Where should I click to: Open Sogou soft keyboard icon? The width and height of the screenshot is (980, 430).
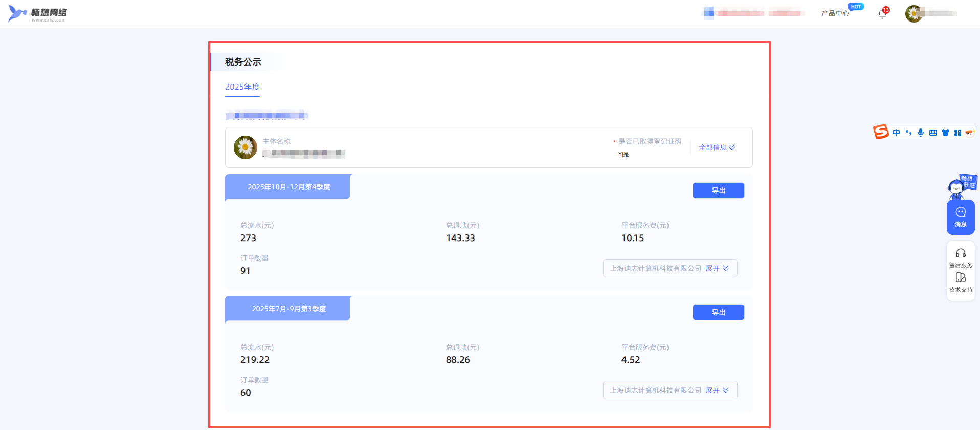pyautogui.click(x=933, y=133)
